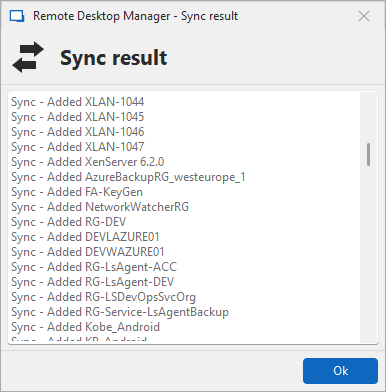
Task: Select the XLAN-1044 sync line
Action: point(77,102)
